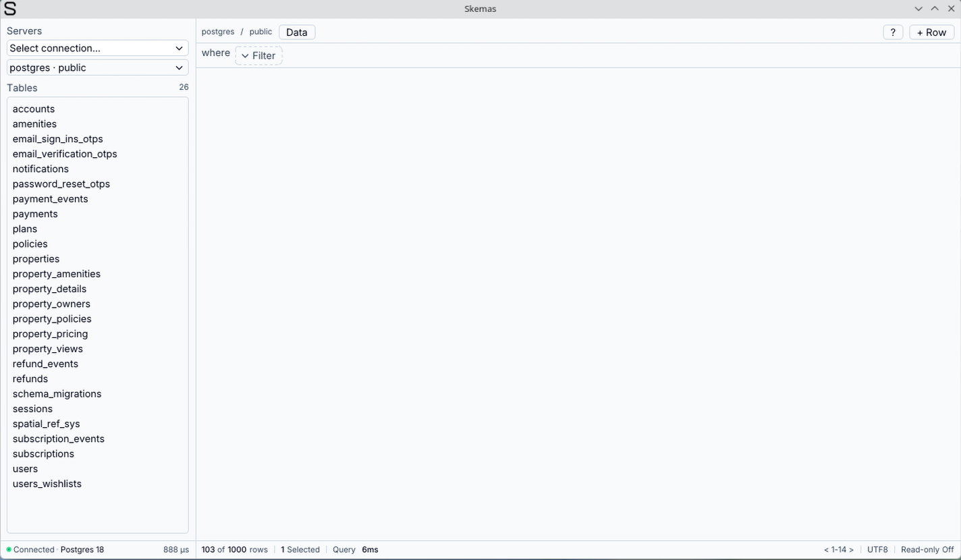
Task: Open help with the ? button
Action: coord(893,32)
